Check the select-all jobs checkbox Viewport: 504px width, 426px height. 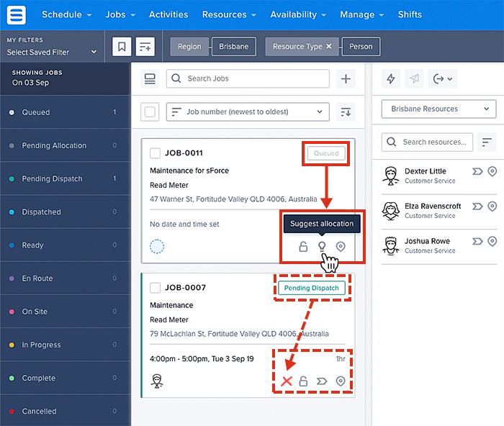(150, 112)
